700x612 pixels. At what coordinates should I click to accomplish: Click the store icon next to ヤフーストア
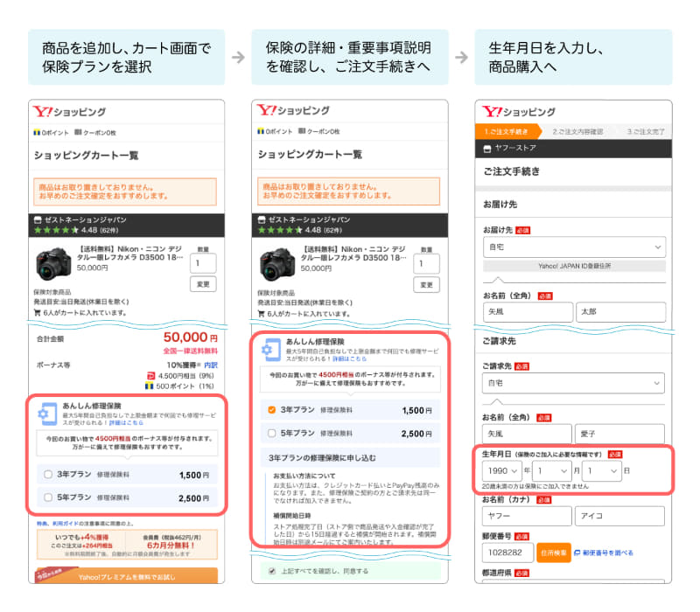487,149
